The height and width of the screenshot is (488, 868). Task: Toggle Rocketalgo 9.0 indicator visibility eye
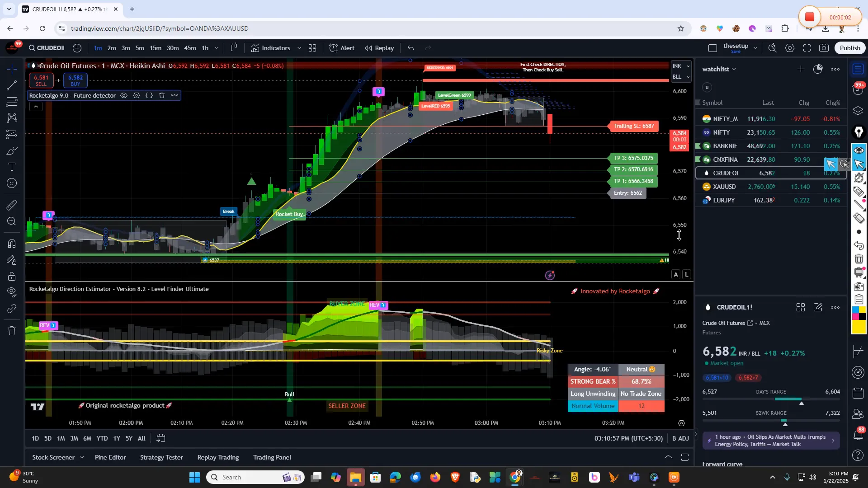point(124,95)
